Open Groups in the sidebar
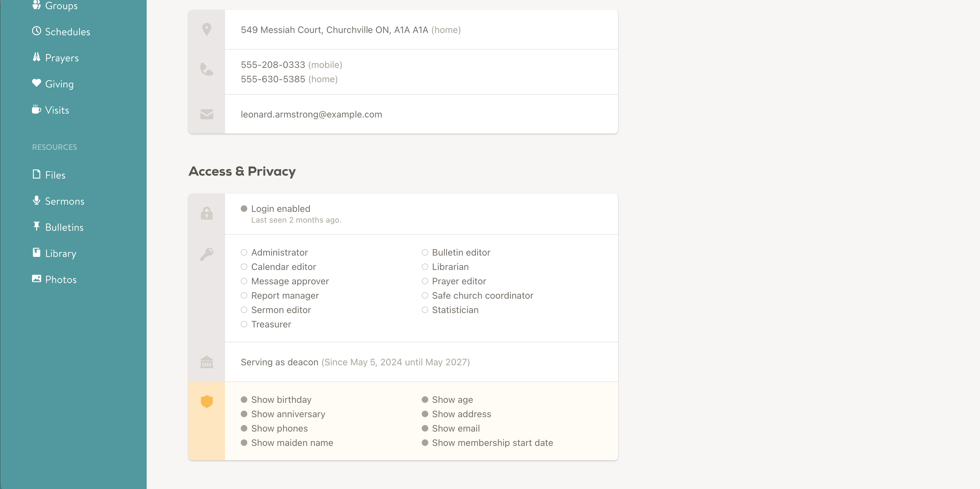Image resolution: width=980 pixels, height=489 pixels. tap(55, 5)
